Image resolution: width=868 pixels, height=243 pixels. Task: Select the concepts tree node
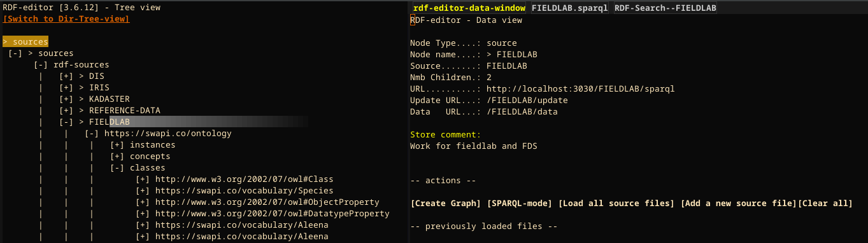point(150,156)
